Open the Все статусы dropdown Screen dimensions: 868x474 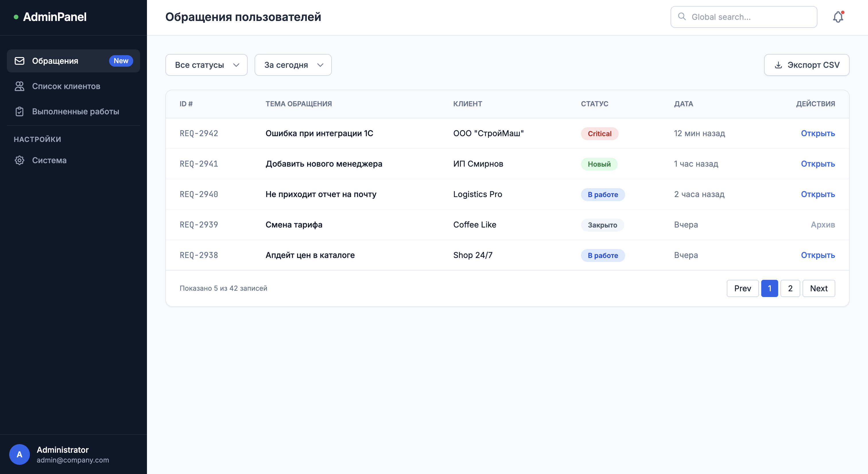pos(206,65)
